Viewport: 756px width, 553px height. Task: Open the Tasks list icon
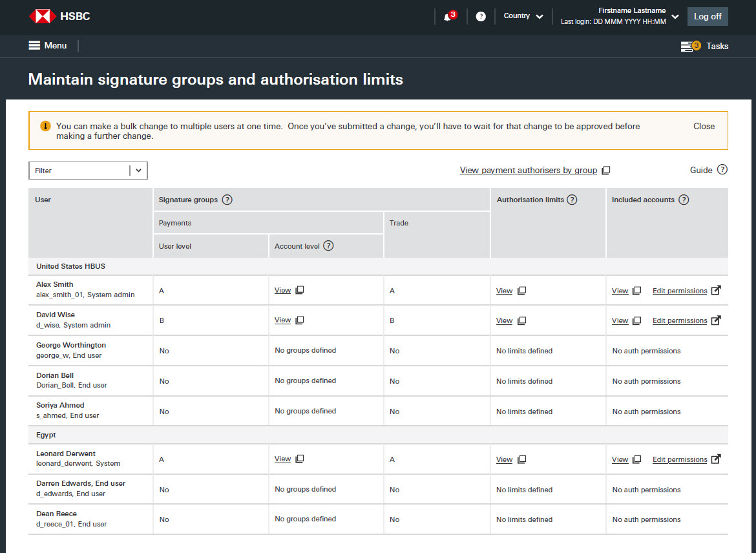coord(690,47)
